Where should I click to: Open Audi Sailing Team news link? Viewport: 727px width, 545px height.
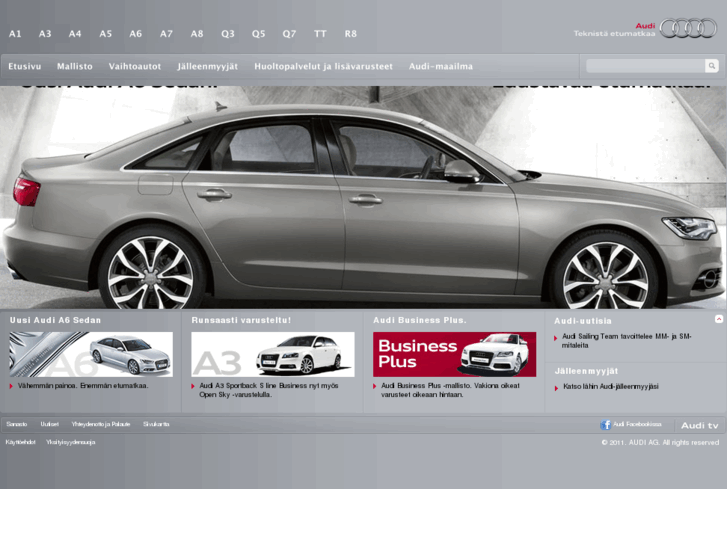[626, 340]
